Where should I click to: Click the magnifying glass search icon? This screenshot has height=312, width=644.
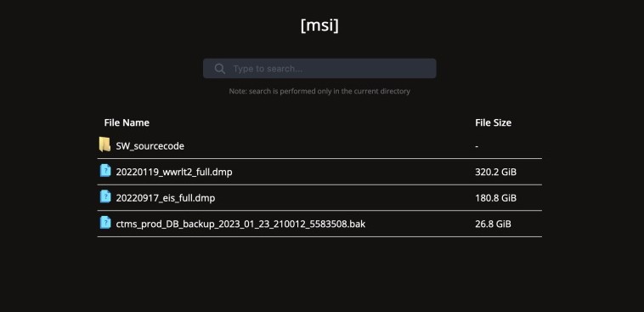[x=220, y=69]
